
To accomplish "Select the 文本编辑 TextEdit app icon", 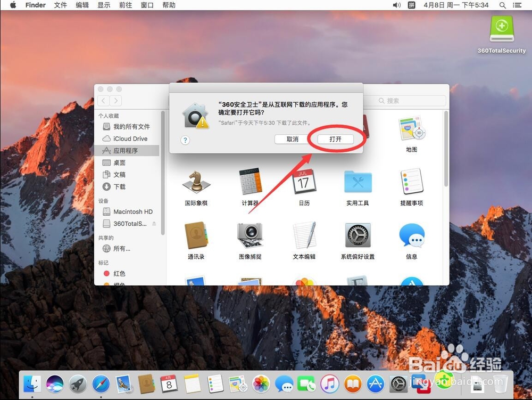I will click(304, 235).
